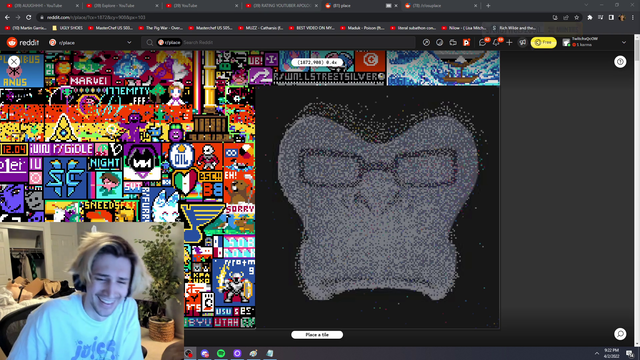This screenshot has width=640, height=360.
Task: Click the browser back arrow
Action: coord(7,18)
